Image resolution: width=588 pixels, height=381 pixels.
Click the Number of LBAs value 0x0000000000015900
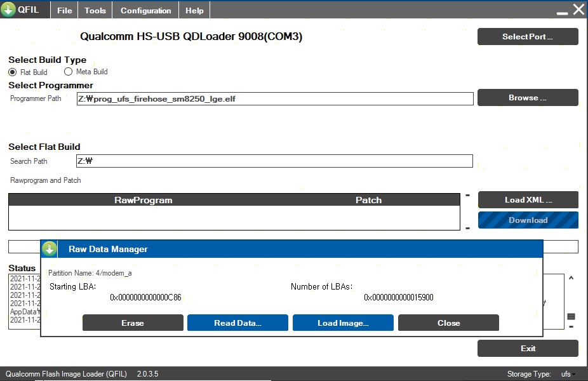[x=399, y=298]
